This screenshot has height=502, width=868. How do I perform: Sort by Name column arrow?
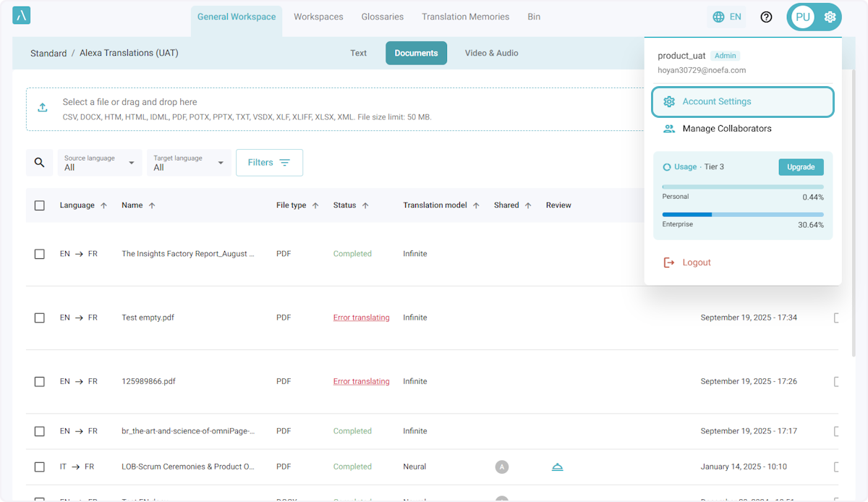pos(152,205)
